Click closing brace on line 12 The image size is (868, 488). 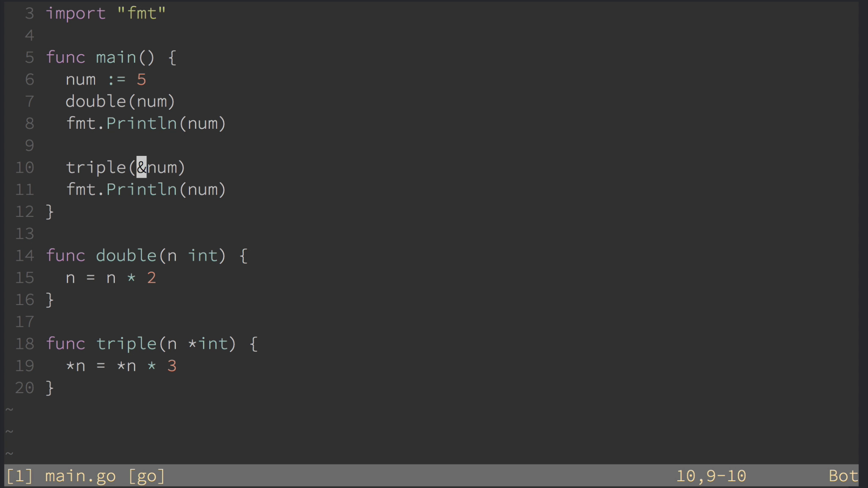[50, 211]
